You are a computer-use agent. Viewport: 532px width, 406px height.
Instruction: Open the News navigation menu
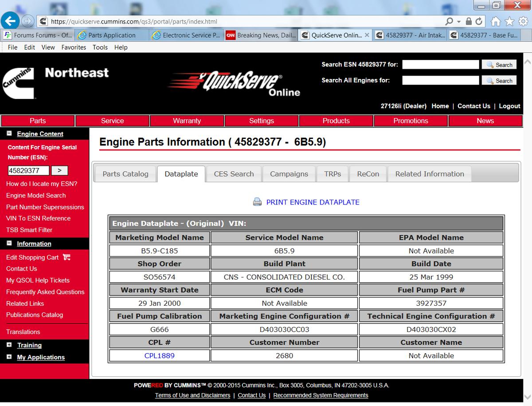485,121
